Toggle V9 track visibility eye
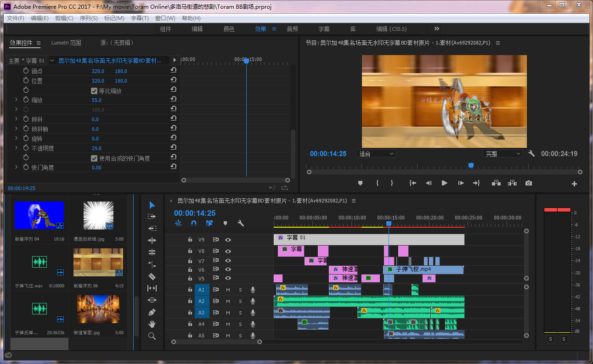Screen dimensions: 593x364 (x=228, y=240)
